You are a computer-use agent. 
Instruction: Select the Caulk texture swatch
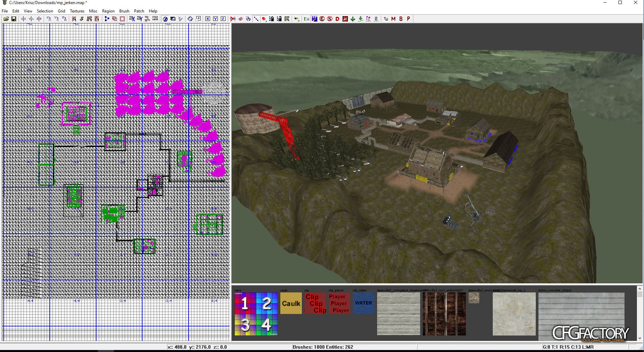click(291, 303)
